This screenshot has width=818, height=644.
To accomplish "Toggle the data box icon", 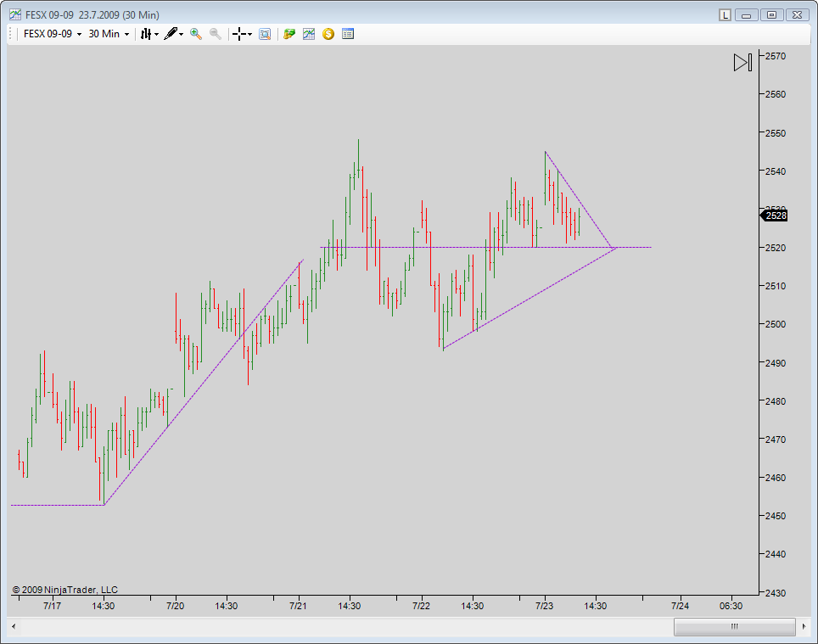I will [x=265, y=34].
